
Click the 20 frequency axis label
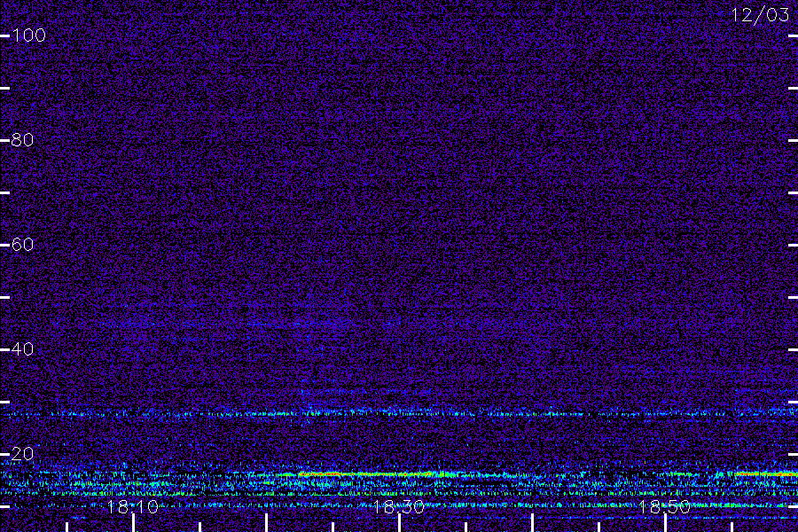coord(22,454)
